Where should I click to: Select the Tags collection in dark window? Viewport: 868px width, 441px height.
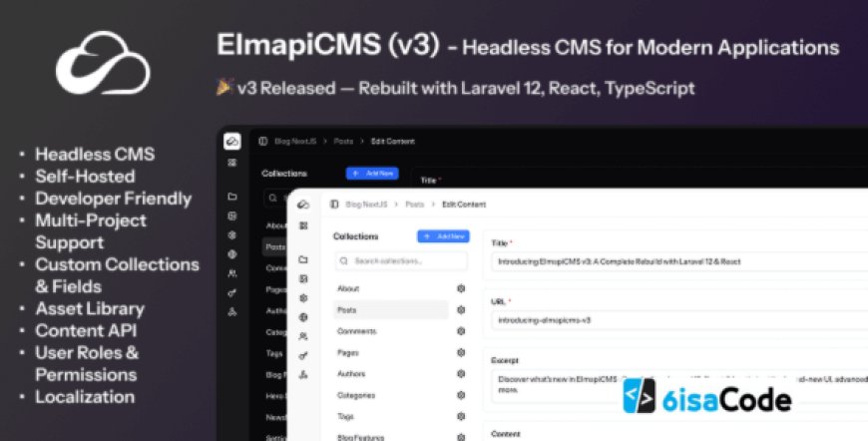(274, 353)
